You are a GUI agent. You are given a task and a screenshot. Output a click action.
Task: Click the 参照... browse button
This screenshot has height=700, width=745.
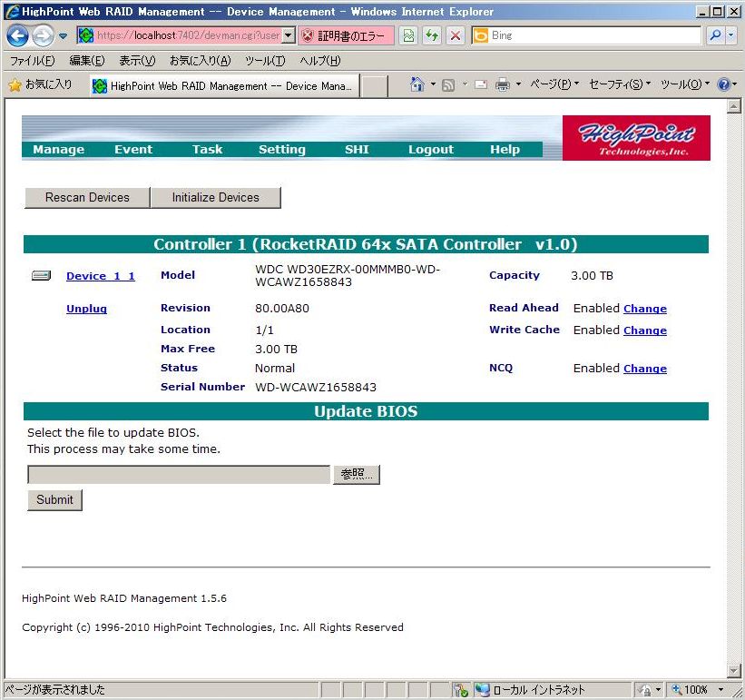pyautogui.click(x=357, y=474)
